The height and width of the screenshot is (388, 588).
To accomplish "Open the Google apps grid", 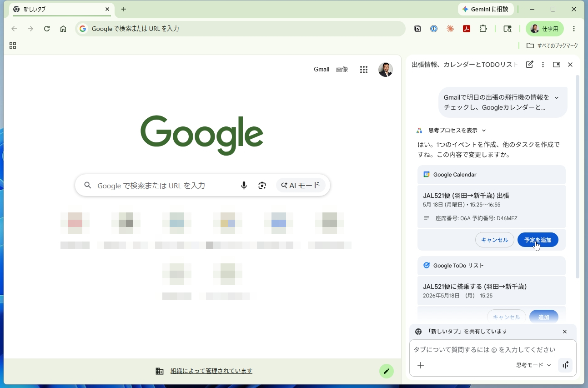I will click(x=364, y=70).
